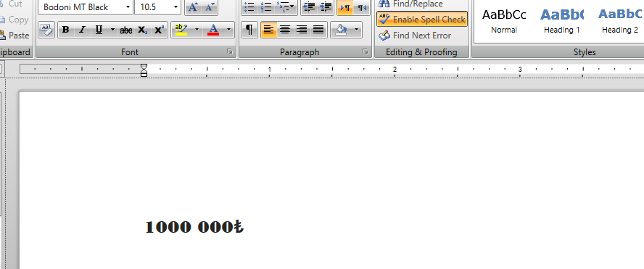Open the text highlight color dropdown arrow
The image size is (644, 269).
[x=197, y=30]
